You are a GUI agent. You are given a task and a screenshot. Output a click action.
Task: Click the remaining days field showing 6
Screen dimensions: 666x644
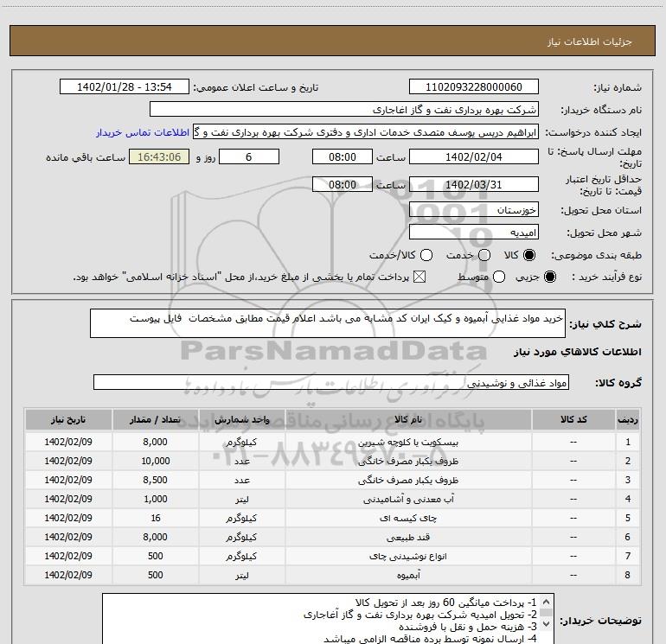pos(249,157)
